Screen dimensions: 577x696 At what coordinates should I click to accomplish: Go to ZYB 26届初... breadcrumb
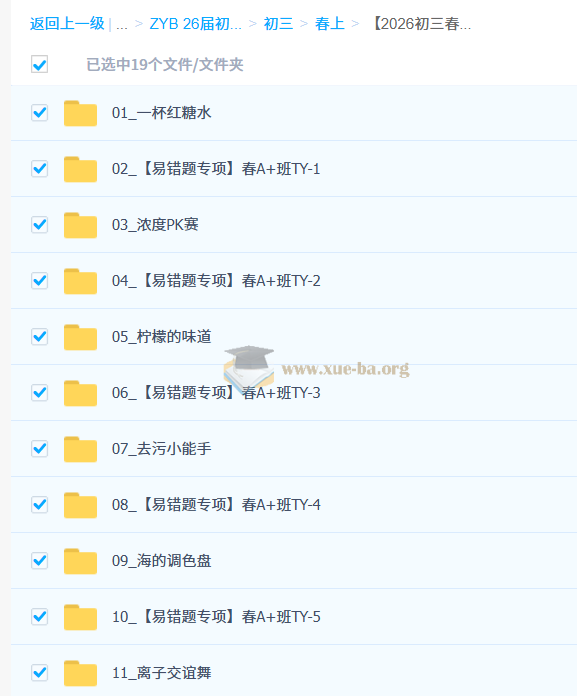pos(196,24)
